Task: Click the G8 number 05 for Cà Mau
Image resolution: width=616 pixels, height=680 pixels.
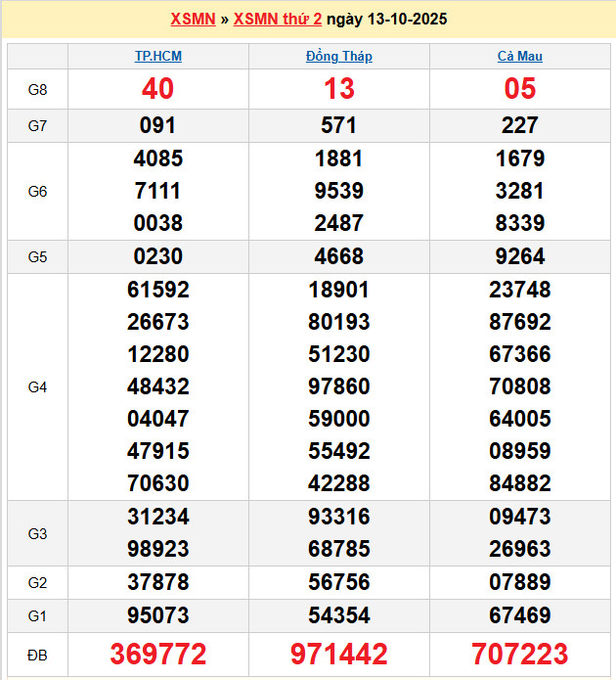Action: (520, 89)
